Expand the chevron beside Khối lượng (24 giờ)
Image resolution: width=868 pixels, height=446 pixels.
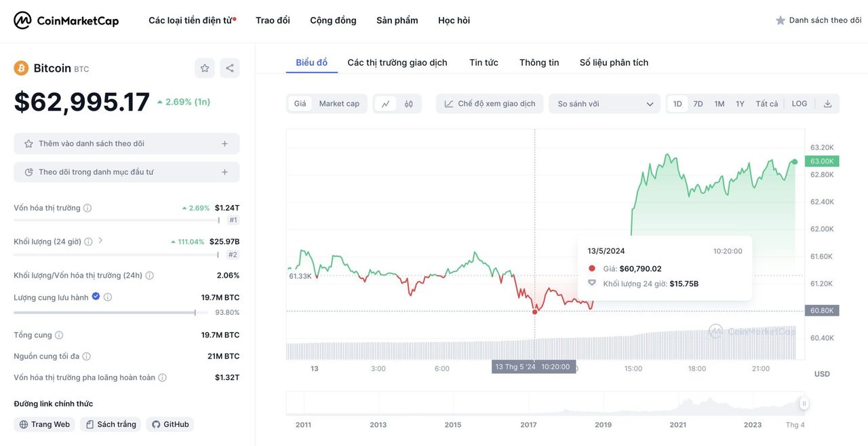coord(100,240)
